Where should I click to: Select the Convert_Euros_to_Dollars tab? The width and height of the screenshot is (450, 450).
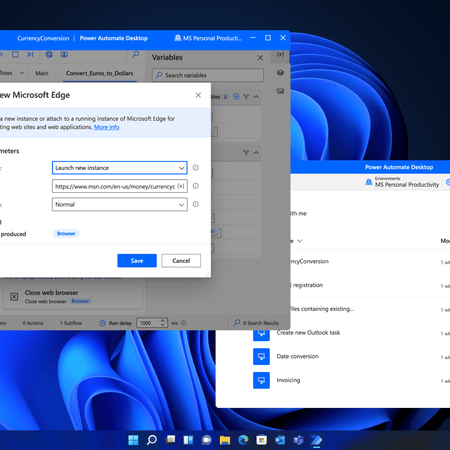(x=99, y=73)
